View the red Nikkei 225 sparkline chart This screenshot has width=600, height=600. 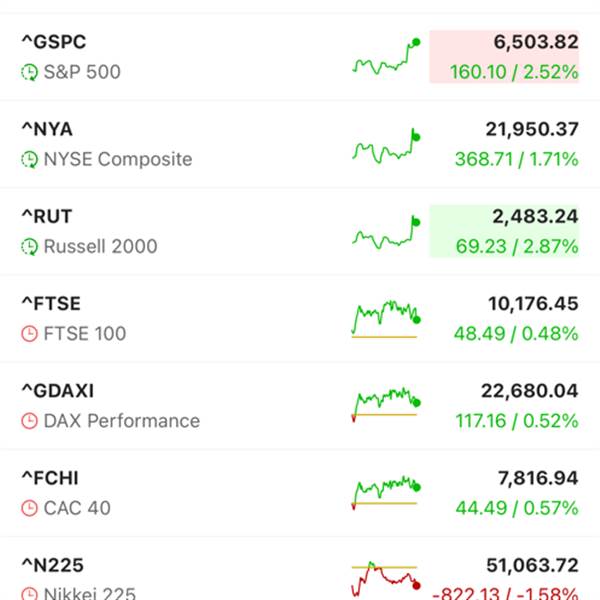pos(385,578)
